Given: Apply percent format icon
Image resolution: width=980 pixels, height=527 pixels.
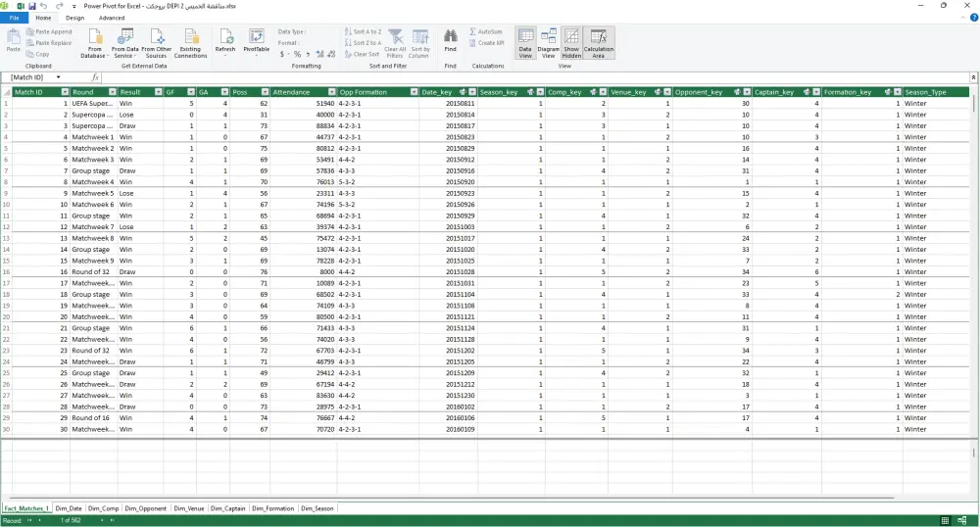Looking at the screenshot, I should [x=298, y=54].
